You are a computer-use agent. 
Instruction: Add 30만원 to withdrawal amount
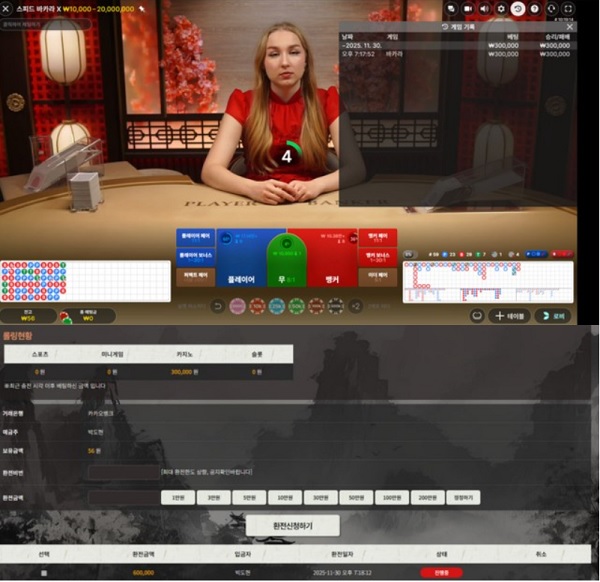tap(321, 498)
